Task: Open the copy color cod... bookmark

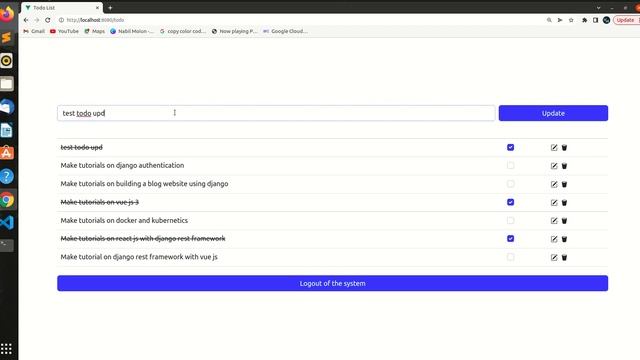Action: pyautogui.click(x=183, y=31)
